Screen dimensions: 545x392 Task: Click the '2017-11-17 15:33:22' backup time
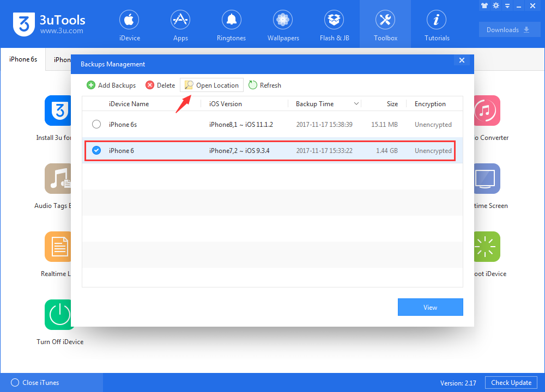click(x=324, y=151)
